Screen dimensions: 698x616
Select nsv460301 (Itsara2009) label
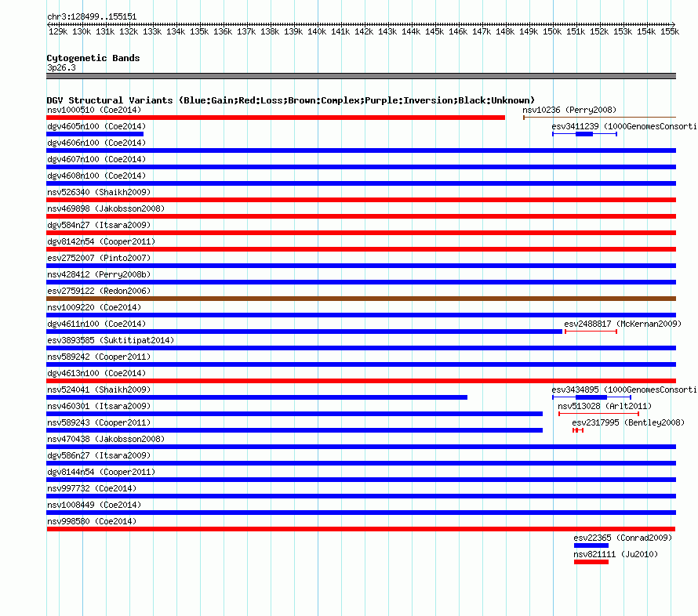click(x=99, y=406)
